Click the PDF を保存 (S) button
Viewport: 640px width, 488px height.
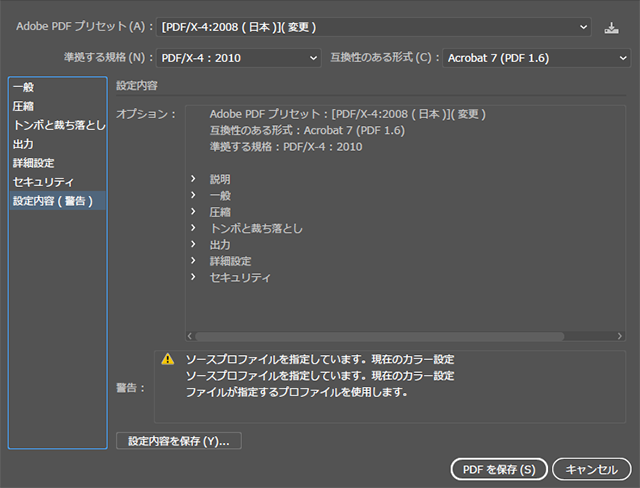click(499, 470)
